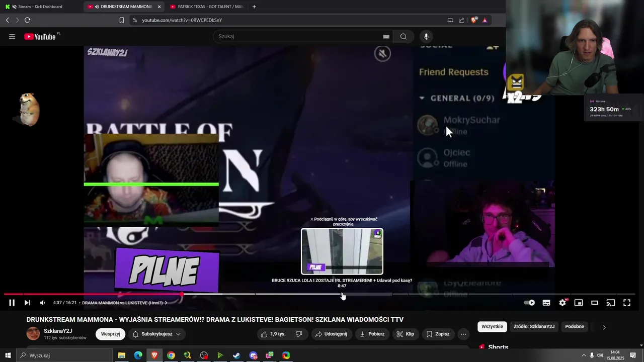The height and width of the screenshot is (362, 644).
Task: Open the Windows Start menu
Action: point(8,355)
